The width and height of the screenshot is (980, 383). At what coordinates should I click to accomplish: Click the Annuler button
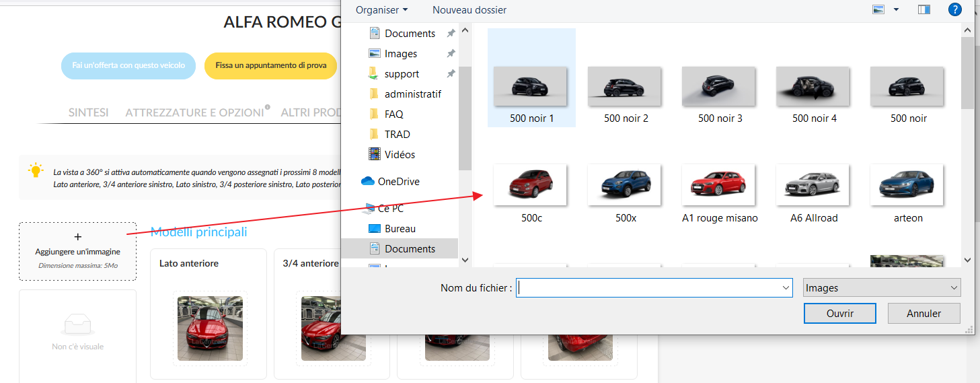click(924, 313)
